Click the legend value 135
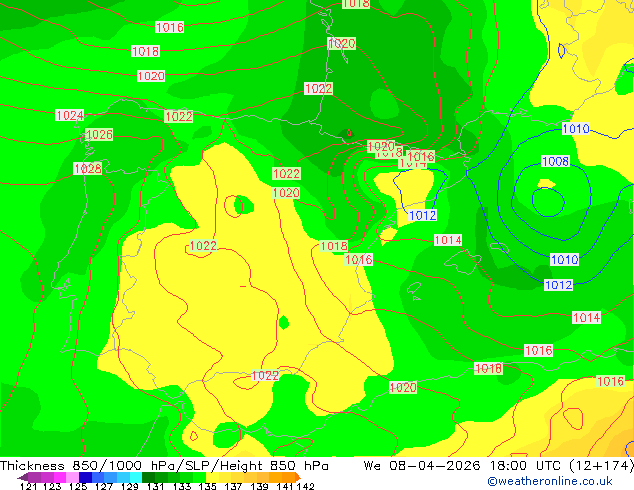 tap(207, 486)
